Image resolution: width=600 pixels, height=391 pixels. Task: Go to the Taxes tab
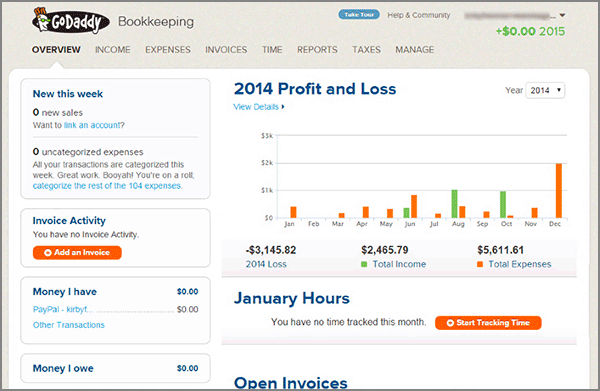tap(366, 50)
